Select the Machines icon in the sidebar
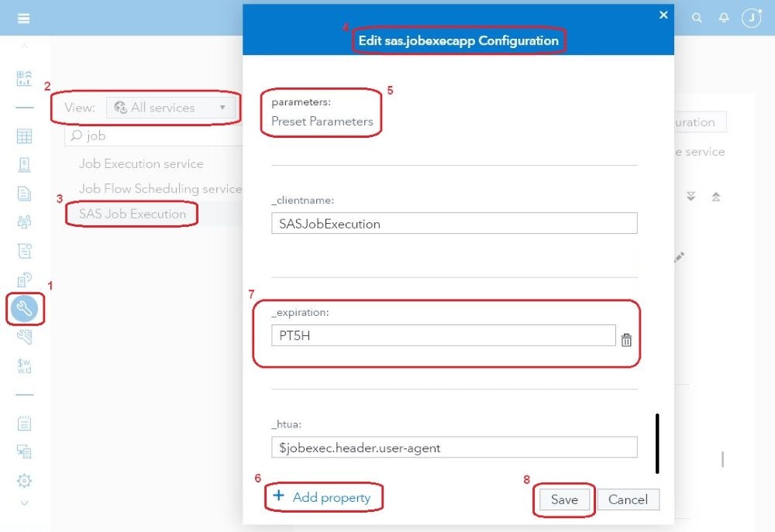Screen dimensions: 775x532 tap(24, 164)
